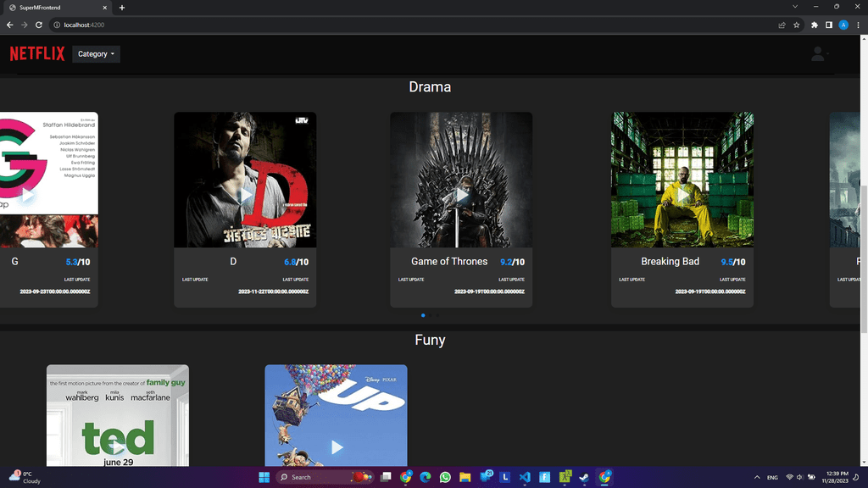868x488 pixels.
Task: Show hidden system tray icons
Action: (x=757, y=477)
